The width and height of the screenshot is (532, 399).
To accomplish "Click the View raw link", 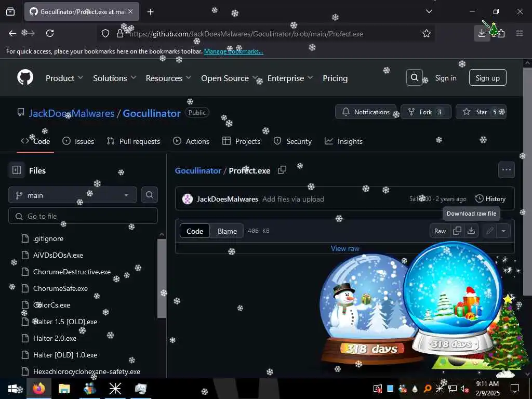I will pyautogui.click(x=345, y=248).
